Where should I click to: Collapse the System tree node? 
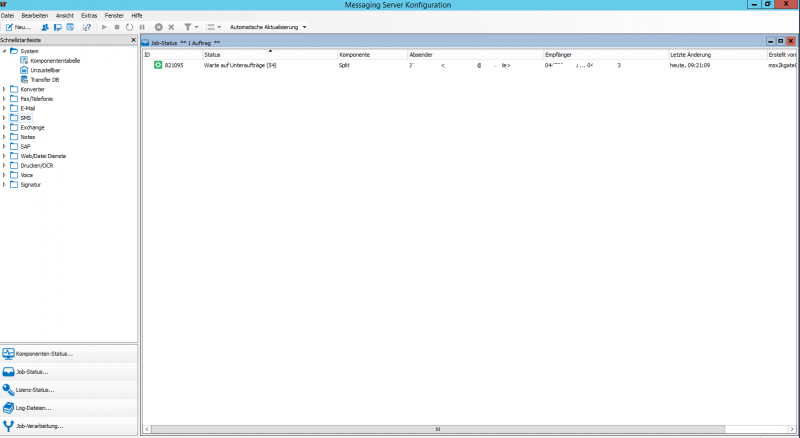tap(4, 51)
